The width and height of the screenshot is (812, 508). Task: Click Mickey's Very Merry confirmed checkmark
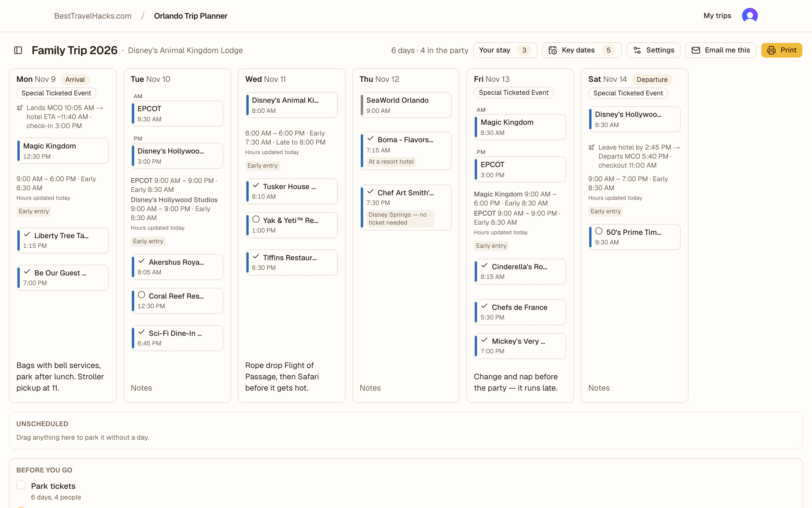(484, 340)
